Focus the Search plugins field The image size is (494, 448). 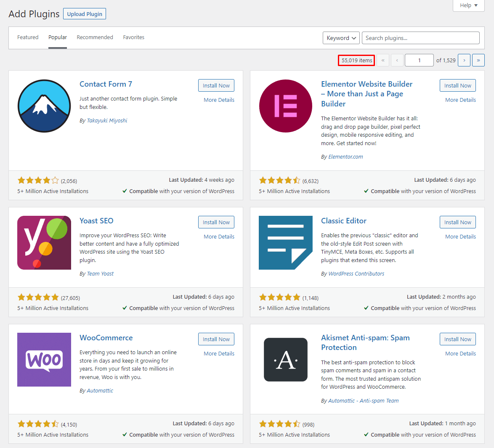[x=421, y=38]
